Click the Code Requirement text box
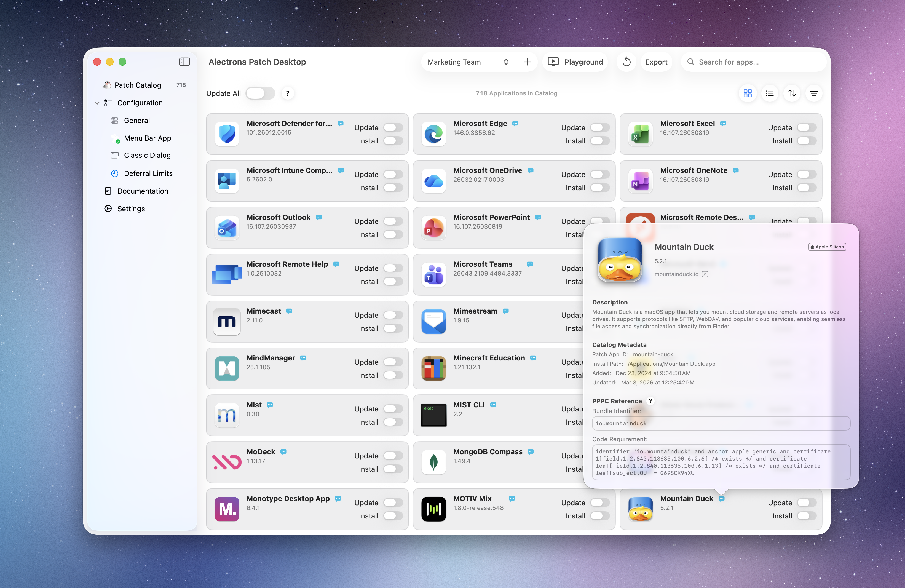This screenshot has height=588, width=905. pos(721,462)
